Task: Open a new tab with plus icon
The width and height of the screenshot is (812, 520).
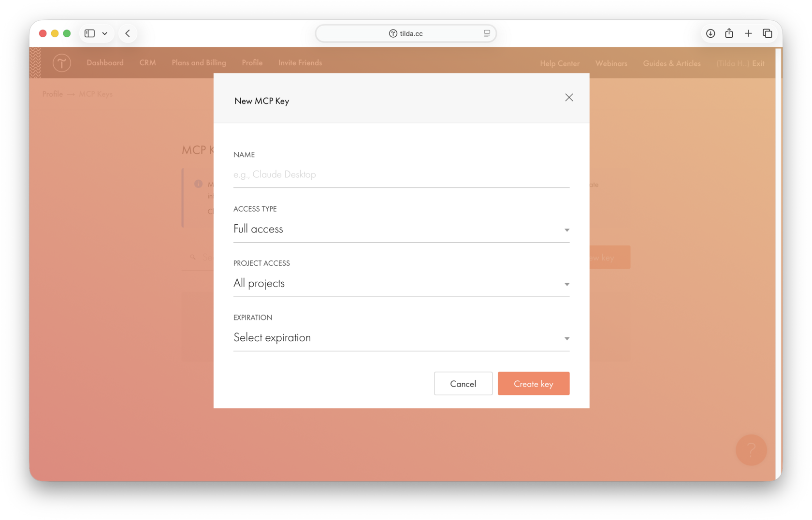Action: [x=748, y=33]
